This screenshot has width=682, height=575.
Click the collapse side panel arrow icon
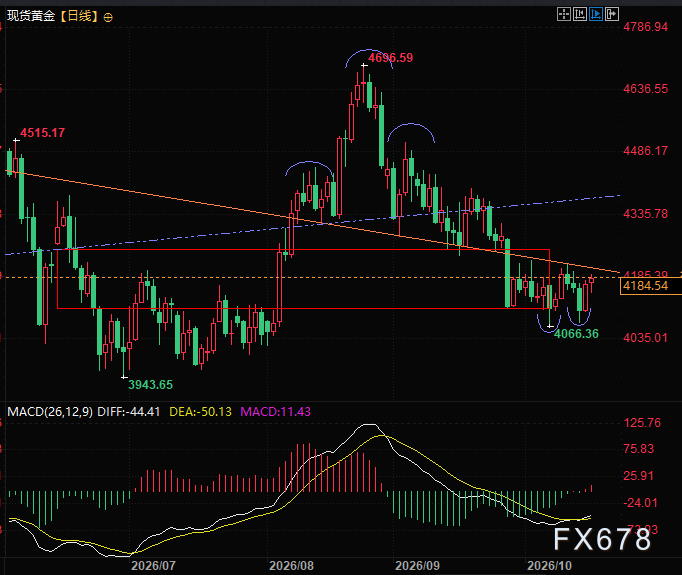tap(612, 14)
